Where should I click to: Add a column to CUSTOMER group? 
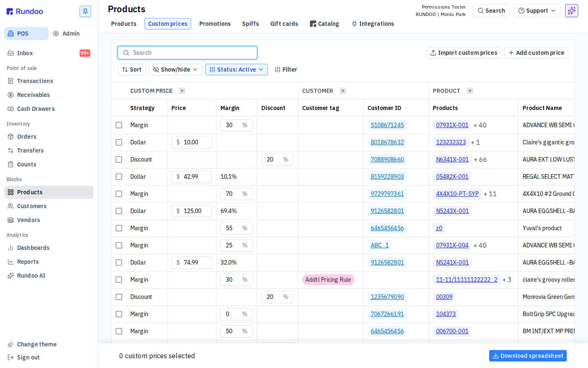click(x=343, y=91)
